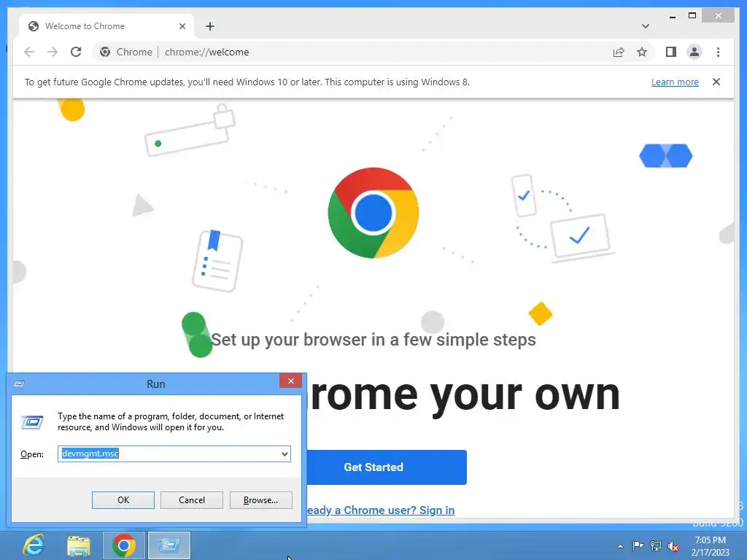Click the Chrome site info chip in address bar
747x560 pixels.
point(126,52)
